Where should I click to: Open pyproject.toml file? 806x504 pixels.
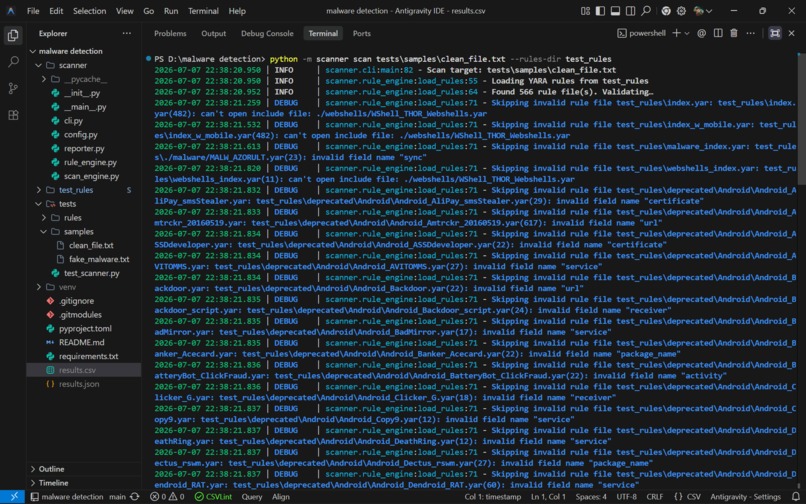(x=84, y=329)
